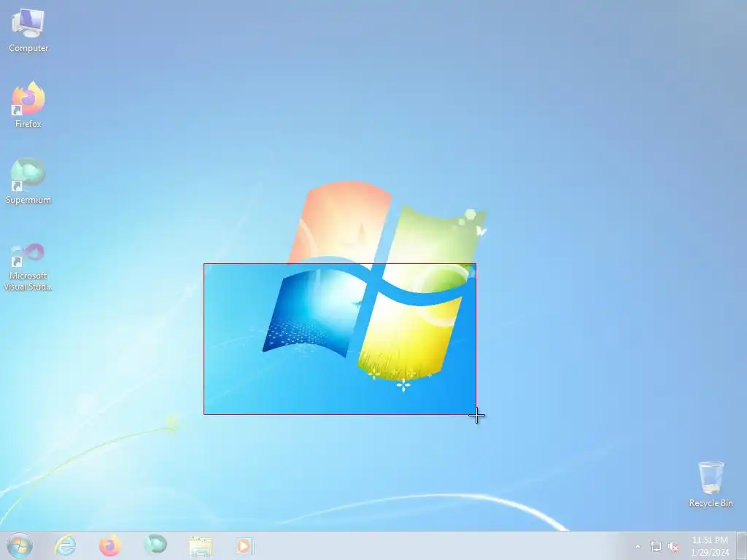The height and width of the screenshot is (560, 747).
Task: Open Windows Media Player from the taskbar
Action: (245, 545)
